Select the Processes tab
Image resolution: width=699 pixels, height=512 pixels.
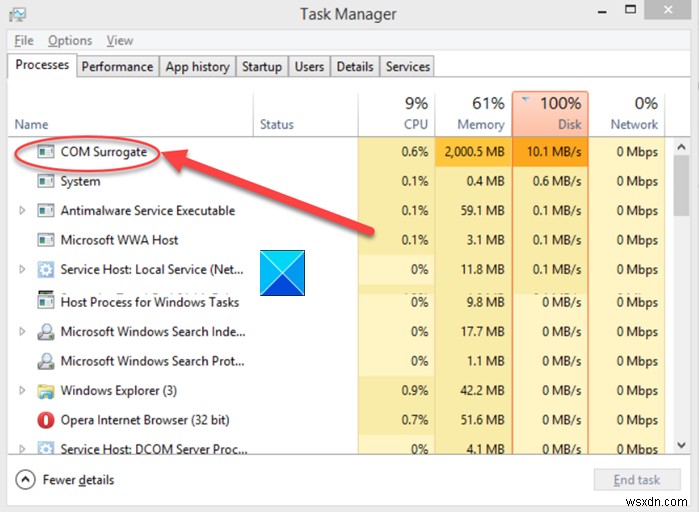coord(42,65)
